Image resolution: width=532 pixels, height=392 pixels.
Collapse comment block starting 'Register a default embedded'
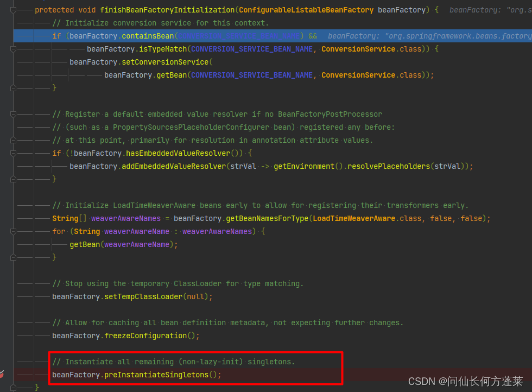point(13,115)
